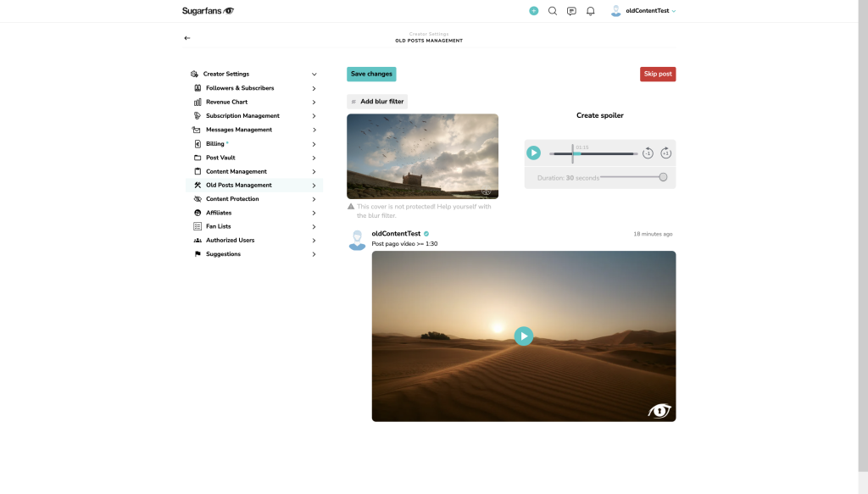Image resolution: width=868 pixels, height=494 pixels.
Task: Open the notifications bell
Action: 591,11
